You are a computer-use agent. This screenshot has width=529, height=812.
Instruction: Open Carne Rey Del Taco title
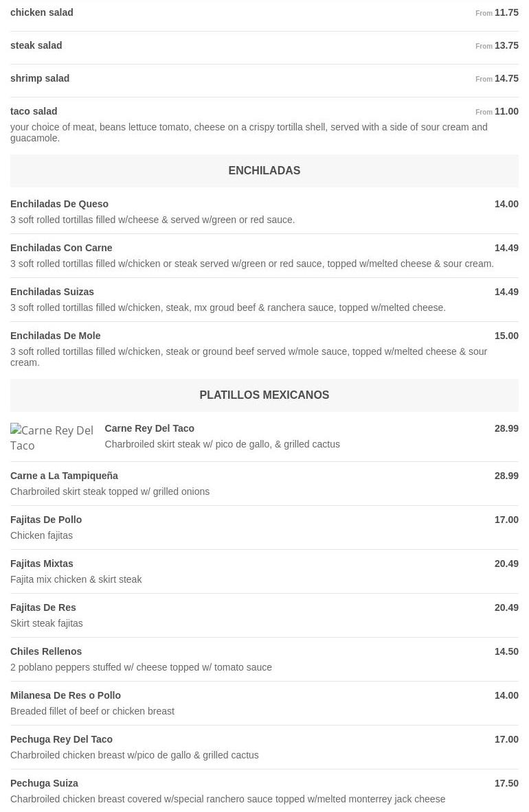coord(149,428)
